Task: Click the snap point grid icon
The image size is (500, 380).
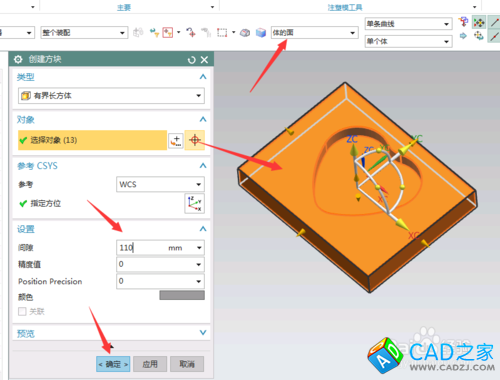Action: [479, 23]
